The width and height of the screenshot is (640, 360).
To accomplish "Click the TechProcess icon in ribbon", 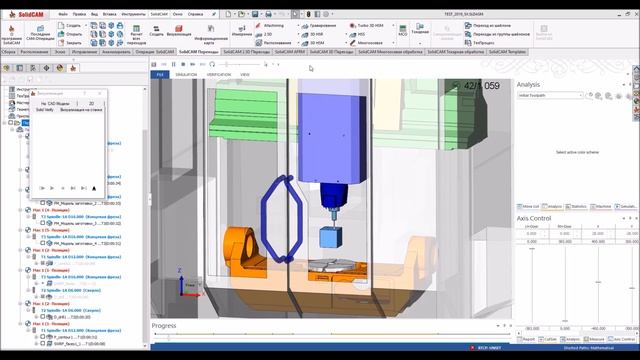I will point(468,42).
